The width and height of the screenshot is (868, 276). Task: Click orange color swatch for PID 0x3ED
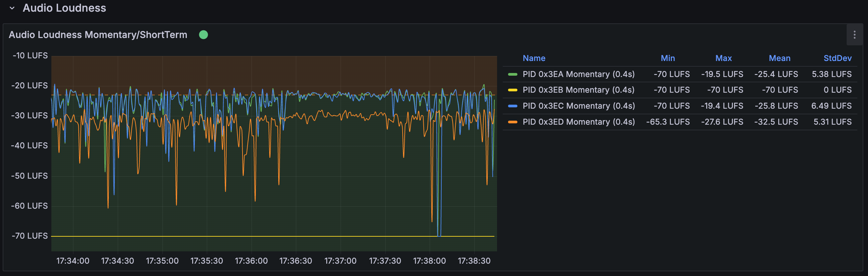pyautogui.click(x=512, y=122)
